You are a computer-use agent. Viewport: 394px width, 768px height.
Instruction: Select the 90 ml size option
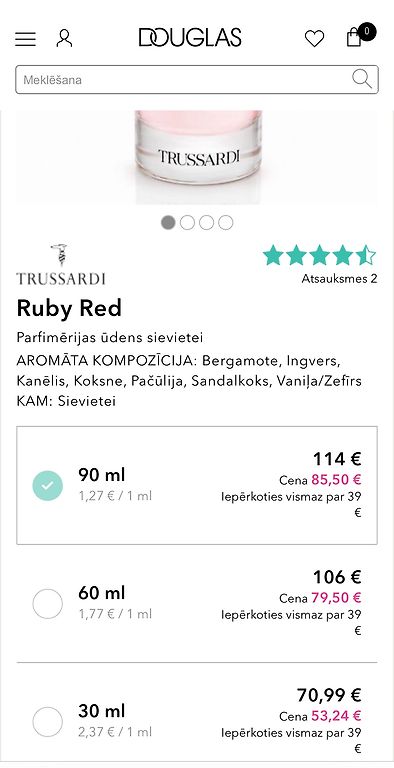coord(197,485)
